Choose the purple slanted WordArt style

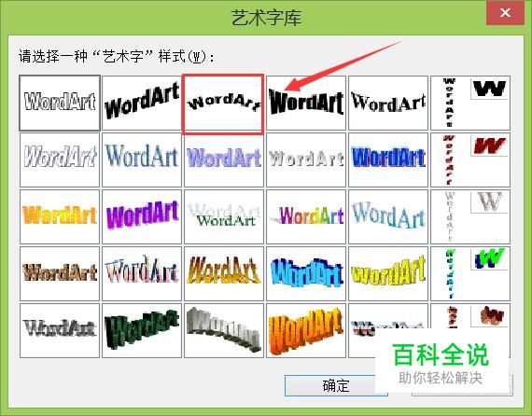pyautogui.click(x=142, y=217)
